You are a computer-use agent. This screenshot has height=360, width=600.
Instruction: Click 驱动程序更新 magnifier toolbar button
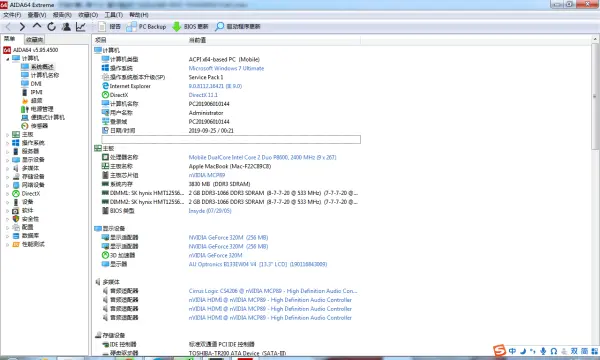[x=238, y=26]
